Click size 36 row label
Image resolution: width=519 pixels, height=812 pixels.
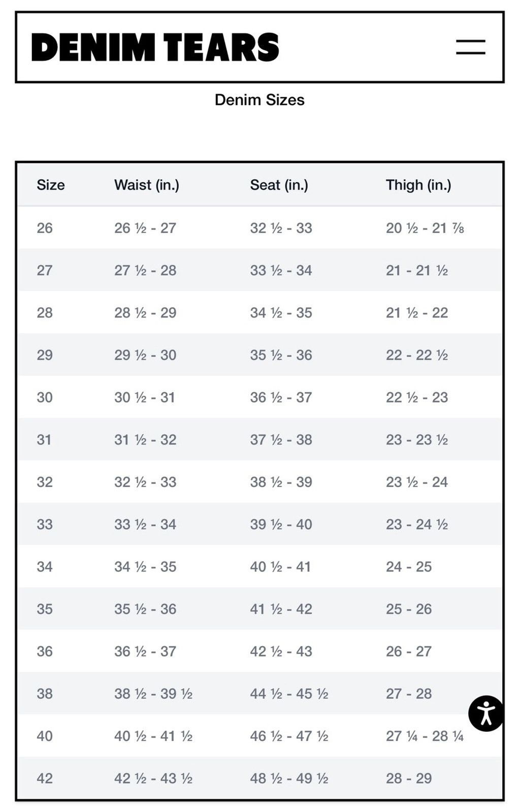[45, 652]
